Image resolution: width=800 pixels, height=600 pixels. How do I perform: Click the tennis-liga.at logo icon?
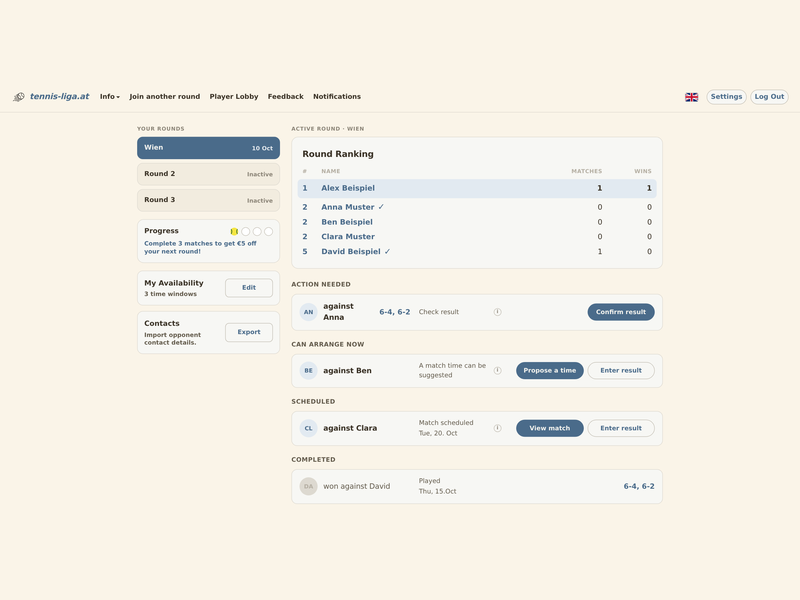pyautogui.click(x=19, y=96)
